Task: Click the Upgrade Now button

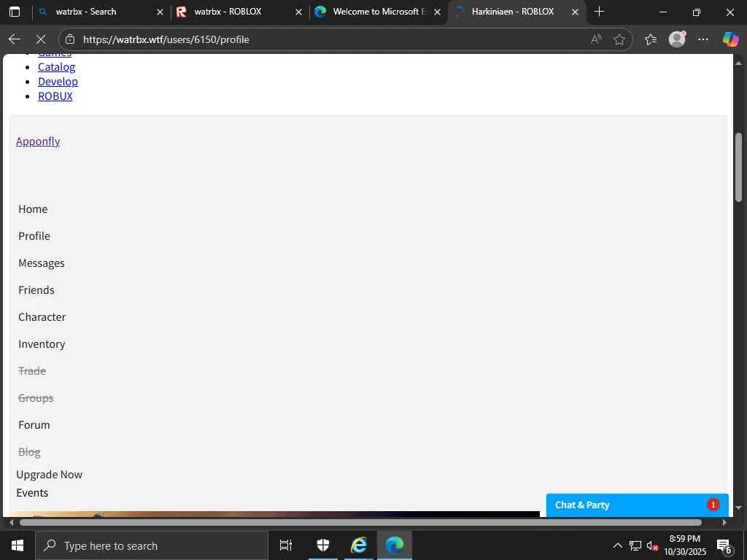Action: (x=49, y=475)
